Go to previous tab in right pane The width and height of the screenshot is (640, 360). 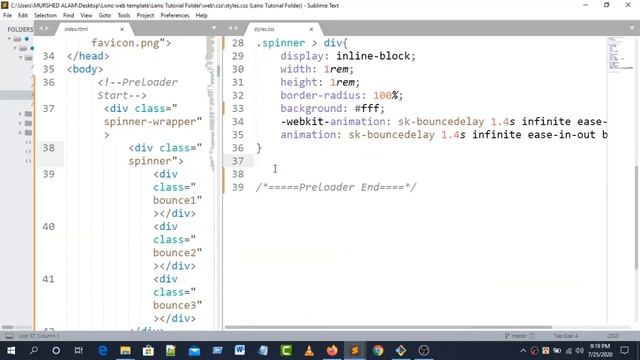pyautogui.click(x=230, y=28)
